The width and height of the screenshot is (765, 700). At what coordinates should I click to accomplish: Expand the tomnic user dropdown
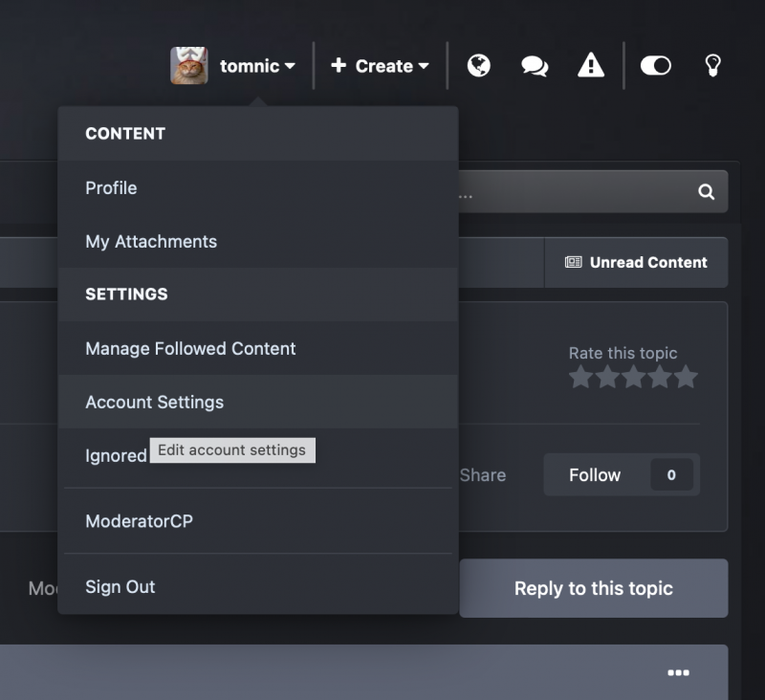pos(256,66)
